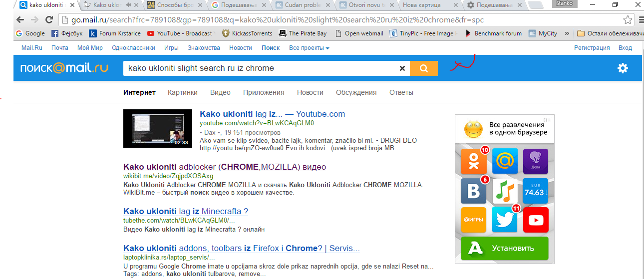644x279 pixels.
Task: Open the Мой Мир link
Action: 90,48
